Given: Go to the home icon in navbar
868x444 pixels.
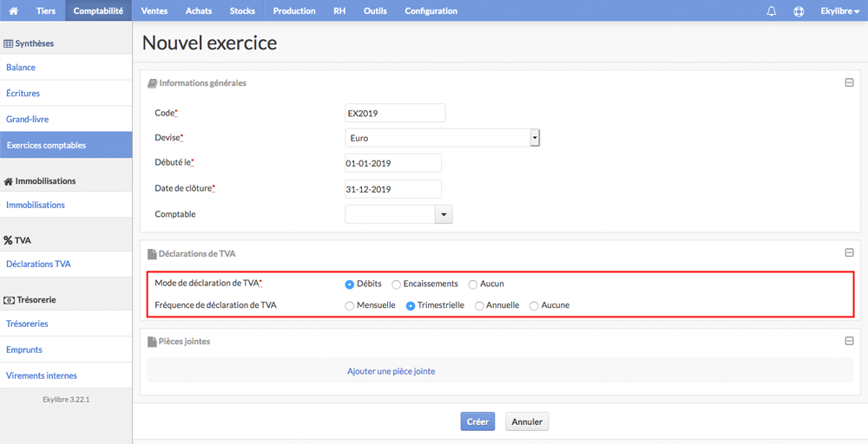Looking at the screenshot, I should tap(13, 10).
